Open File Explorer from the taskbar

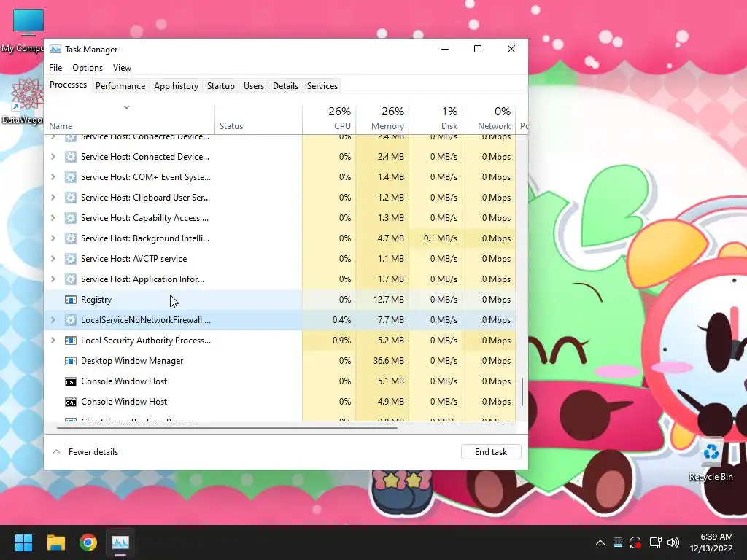(55, 542)
